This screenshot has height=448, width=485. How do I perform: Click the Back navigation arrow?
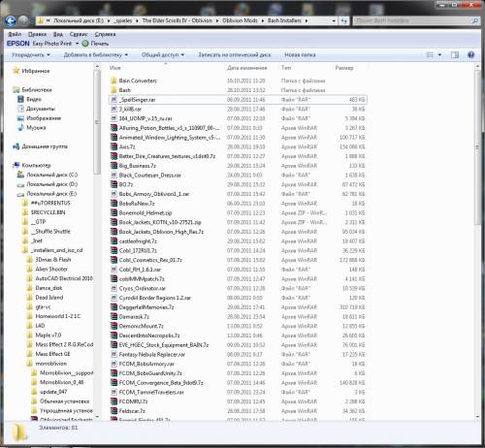point(11,21)
